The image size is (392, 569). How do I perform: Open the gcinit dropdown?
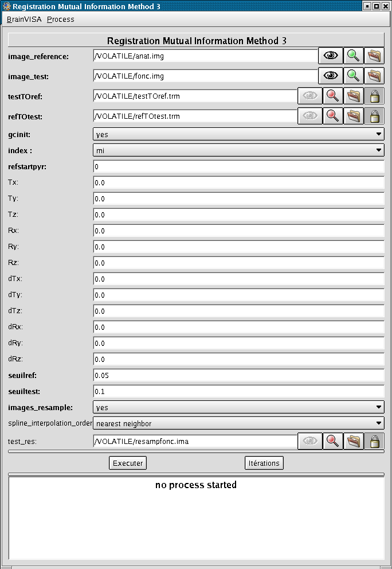(238, 134)
